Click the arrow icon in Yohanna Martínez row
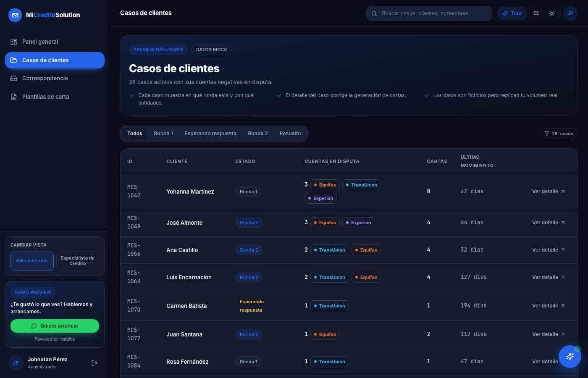The height and width of the screenshot is (378, 588). pos(563,192)
